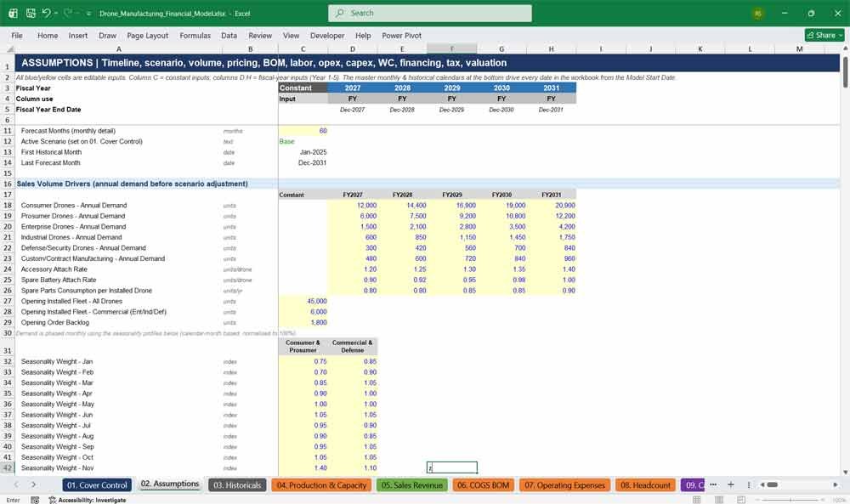The image size is (850, 504).
Task: Open the 04. Production & Capacity sheet
Action: click(321, 485)
